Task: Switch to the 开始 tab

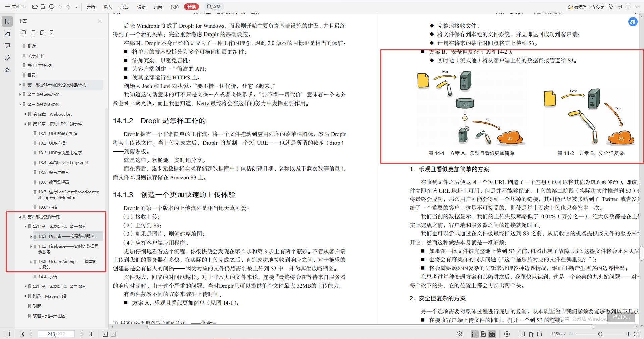Action: 91,7
